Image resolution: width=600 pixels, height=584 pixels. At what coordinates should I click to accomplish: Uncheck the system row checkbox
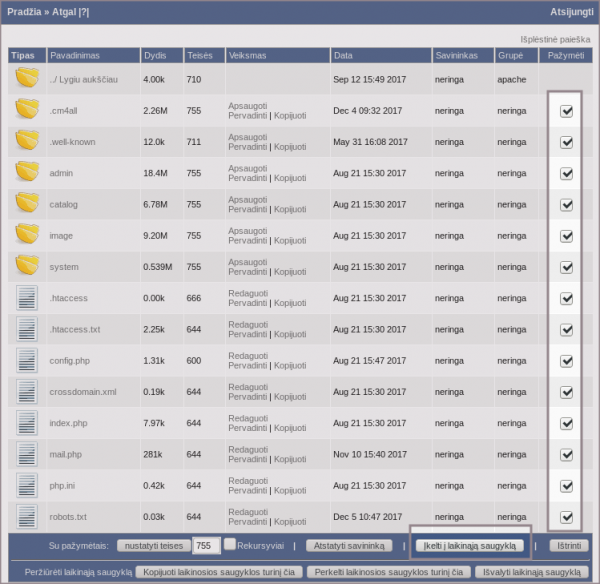point(566,268)
